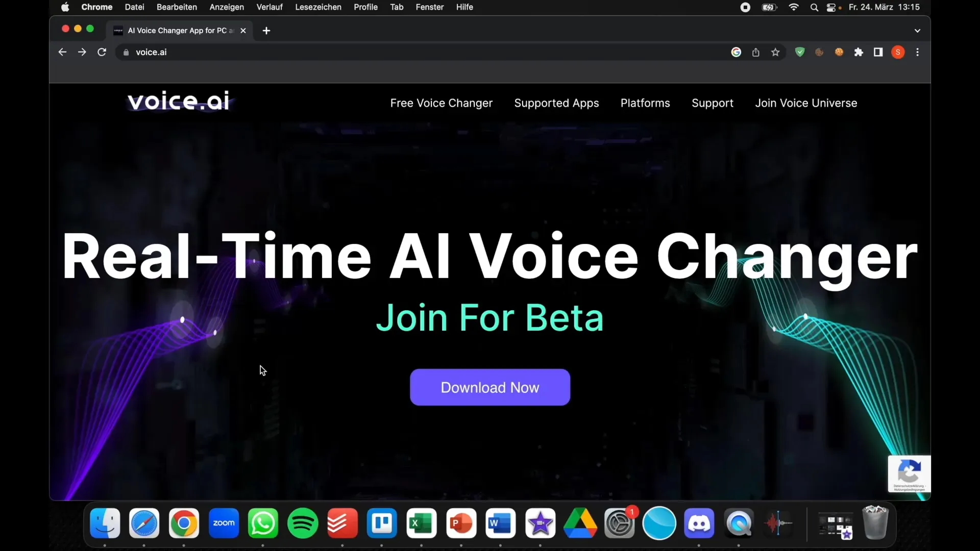
Task: Open the Join Voice Universe tab
Action: tap(805, 103)
